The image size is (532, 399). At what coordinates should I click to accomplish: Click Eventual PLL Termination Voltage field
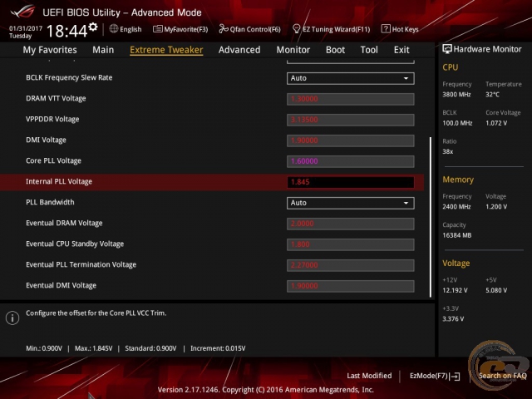(x=351, y=265)
